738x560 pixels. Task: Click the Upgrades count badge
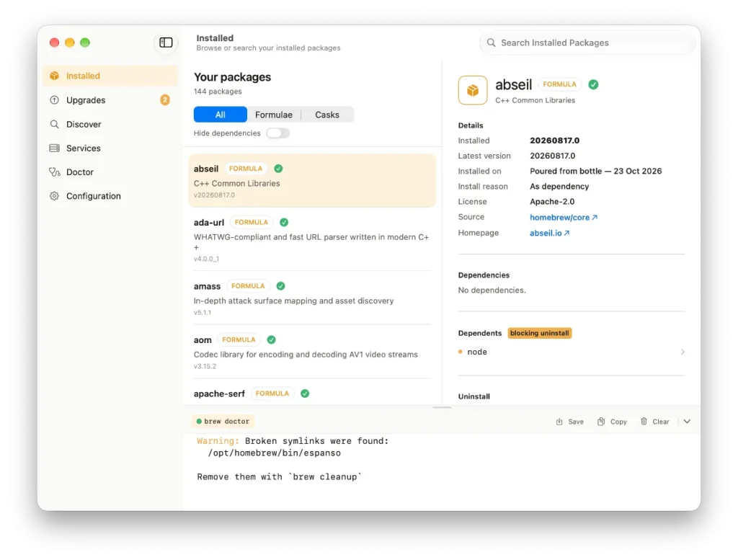click(165, 99)
